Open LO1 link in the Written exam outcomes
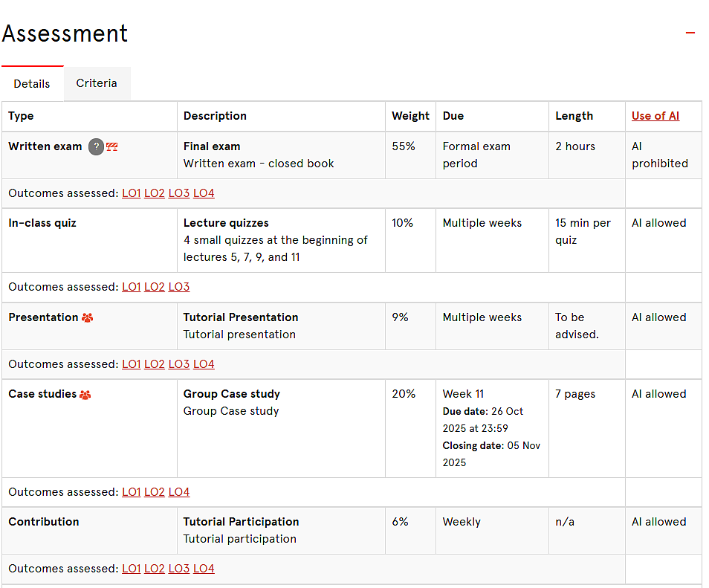The width and height of the screenshot is (709, 588). (x=131, y=193)
